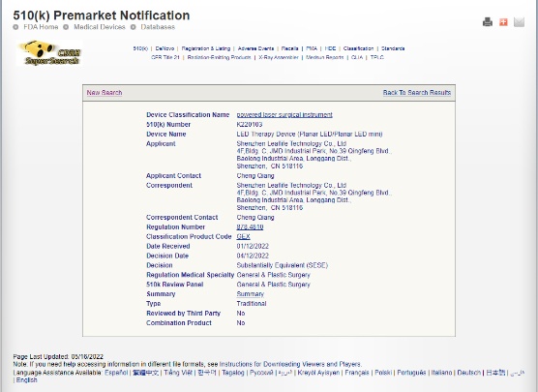Click the red share plus icon
538x392 pixels.
coord(503,22)
